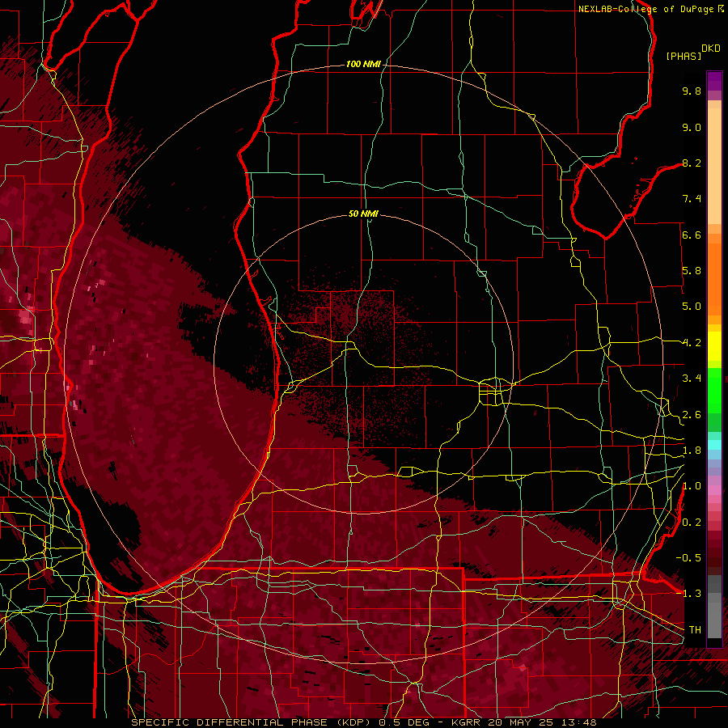Click the 50 NMI range ring label

(363, 214)
